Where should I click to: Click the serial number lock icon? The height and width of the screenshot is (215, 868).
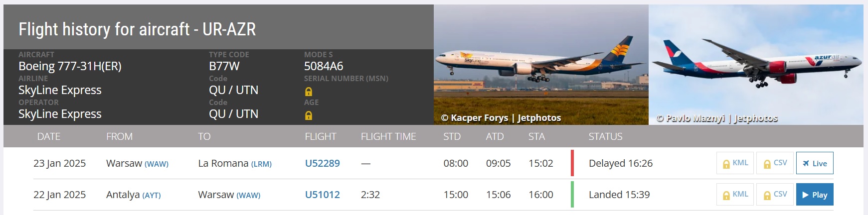pos(309,92)
